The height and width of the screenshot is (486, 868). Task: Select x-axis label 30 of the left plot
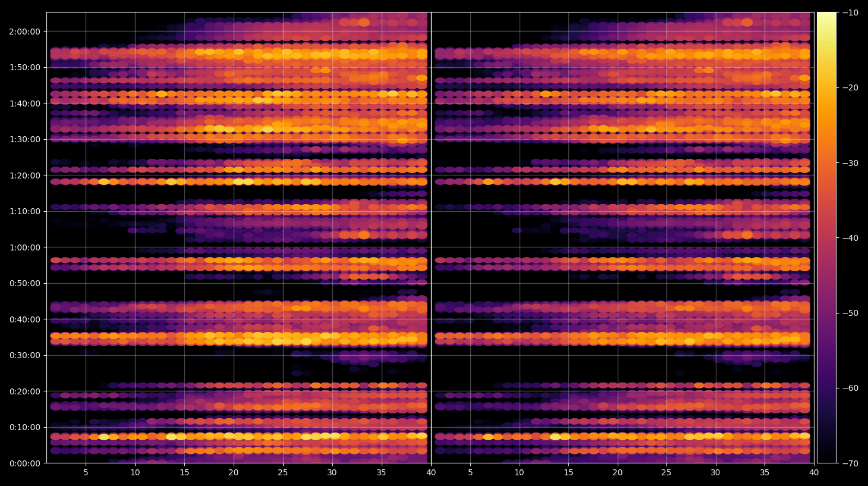pos(332,473)
